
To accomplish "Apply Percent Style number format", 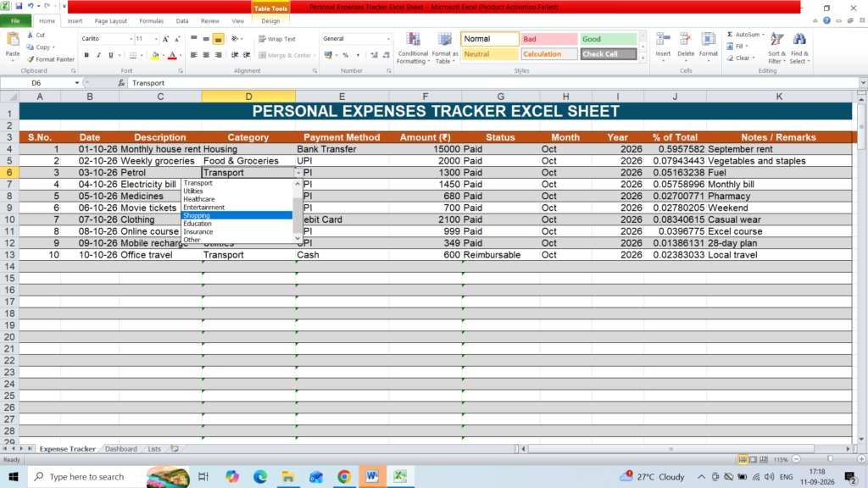I will (x=346, y=55).
